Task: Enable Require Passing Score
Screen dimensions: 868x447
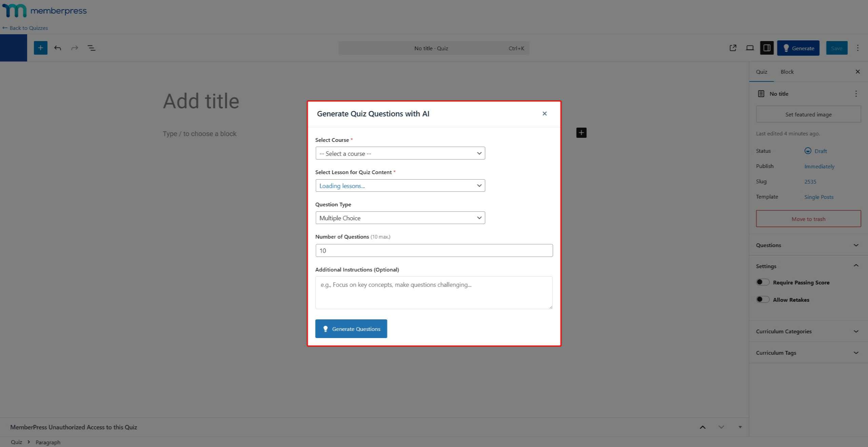Action: [763, 282]
